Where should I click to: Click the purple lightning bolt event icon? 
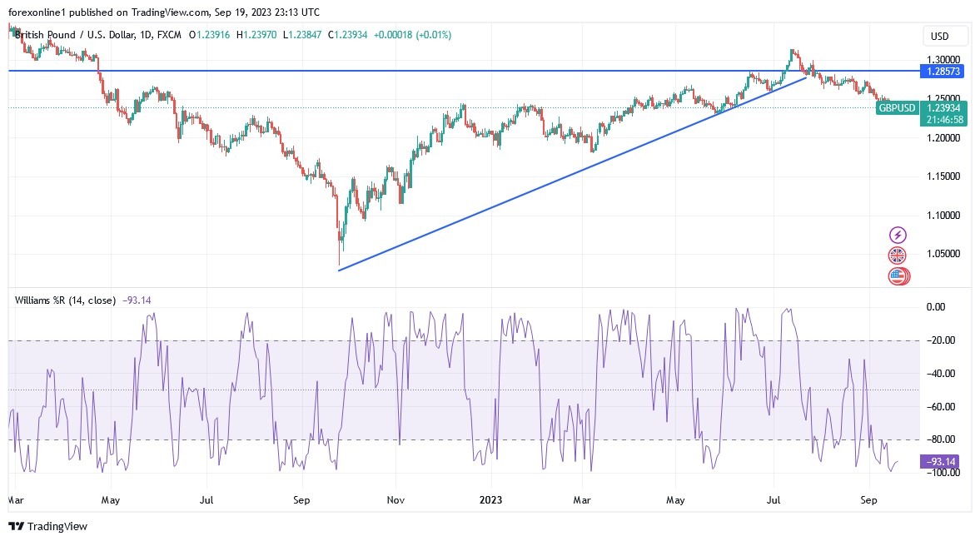[x=898, y=236]
